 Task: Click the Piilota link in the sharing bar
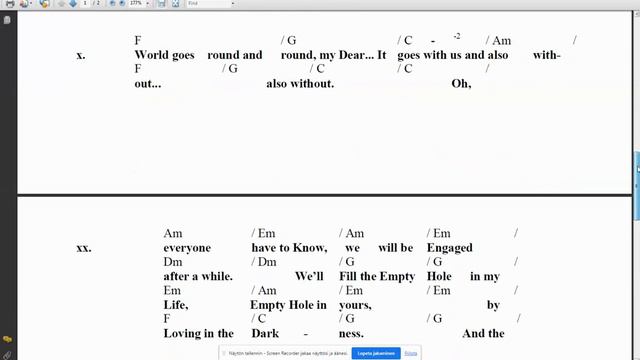(411, 353)
